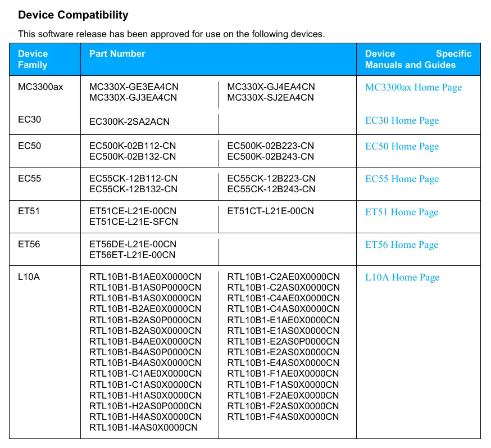Click part number RTL10B1-E2AS0P0000CN
This screenshot has height=448, width=491.
coord(283,341)
